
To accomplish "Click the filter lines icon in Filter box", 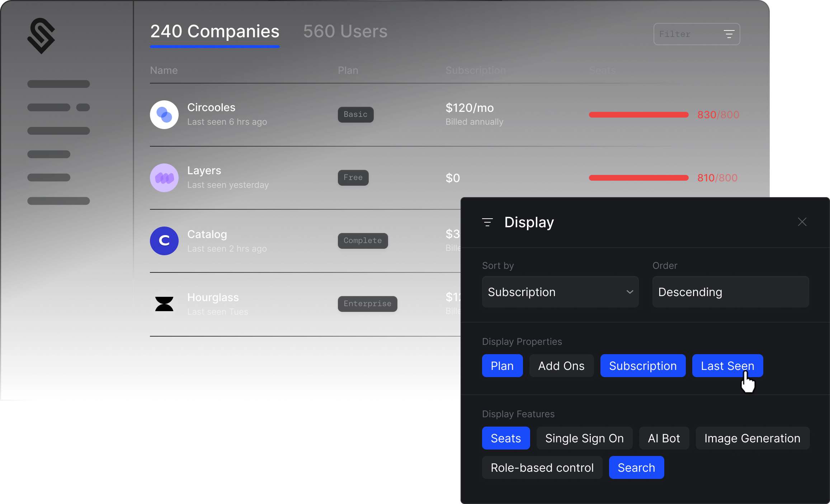I will [x=729, y=34].
